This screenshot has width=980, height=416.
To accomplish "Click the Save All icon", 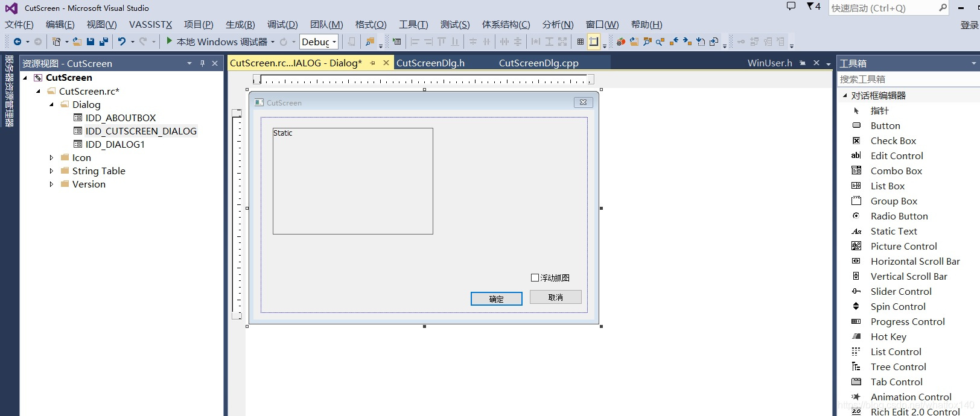I will point(104,42).
